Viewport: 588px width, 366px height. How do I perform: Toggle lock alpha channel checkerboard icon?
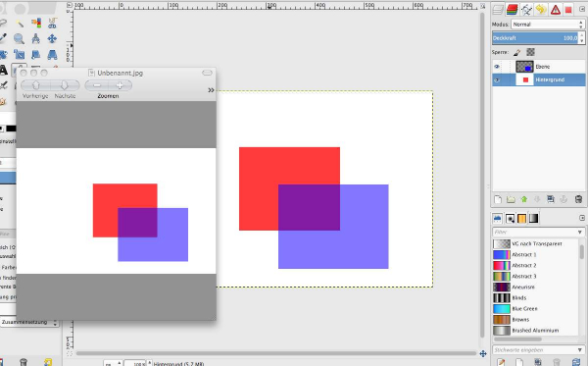(530, 52)
